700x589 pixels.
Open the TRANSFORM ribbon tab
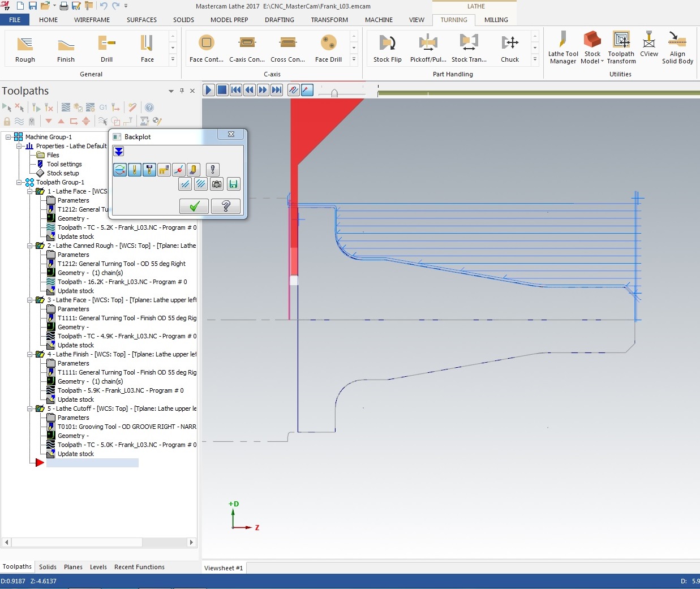[329, 20]
